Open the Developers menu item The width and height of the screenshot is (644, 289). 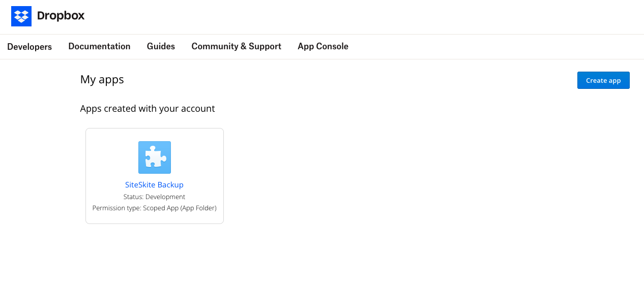[x=30, y=47]
